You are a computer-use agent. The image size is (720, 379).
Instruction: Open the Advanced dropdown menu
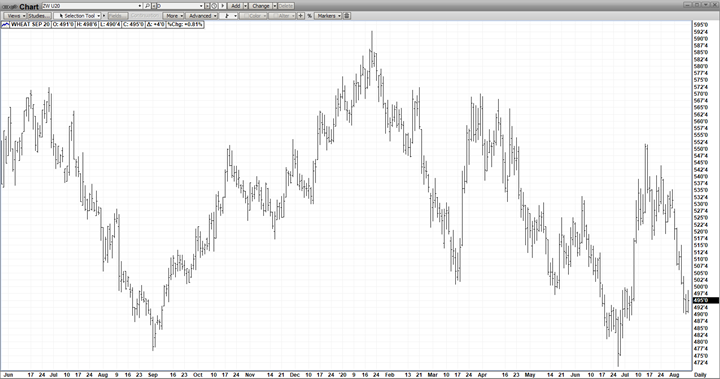pyautogui.click(x=201, y=16)
